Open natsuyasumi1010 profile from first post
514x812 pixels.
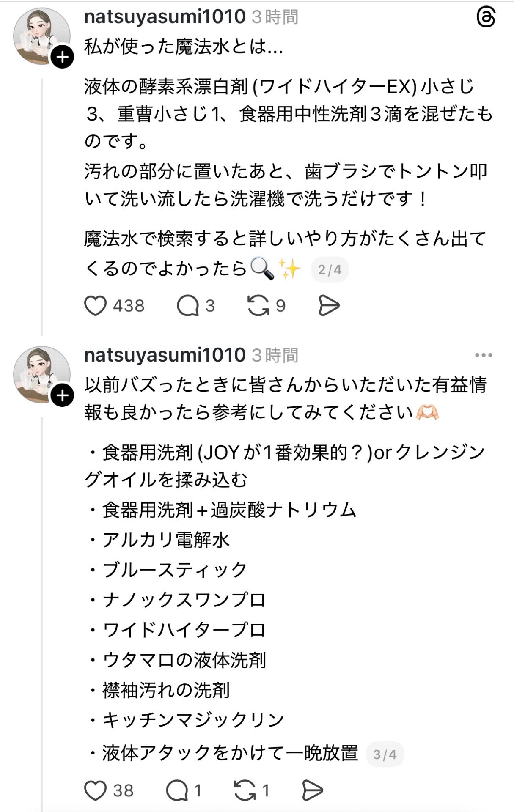pos(165,17)
